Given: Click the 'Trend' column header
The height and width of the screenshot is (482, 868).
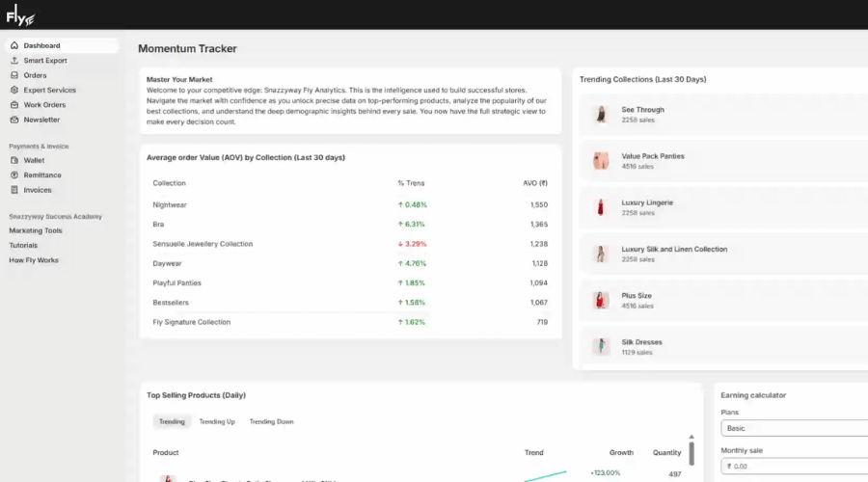Looking at the screenshot, I should click(x=533, y=453).
